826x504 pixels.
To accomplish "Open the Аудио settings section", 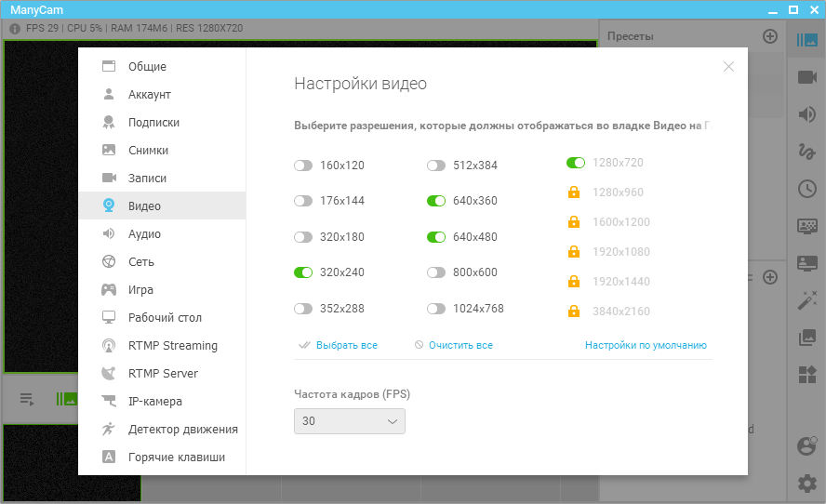I will 144,234.
